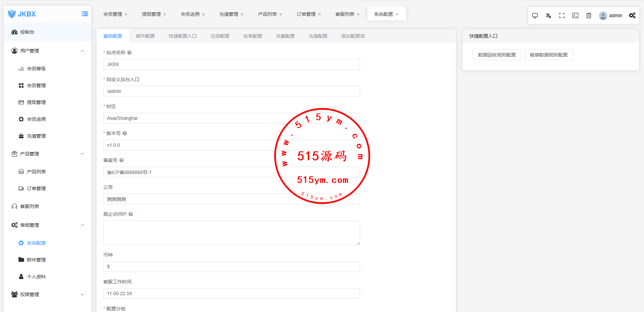The width and height of the screenshot is (644, 312).
Task: Click the 数据回收规则配置 button
Action: pyautogui.click(x=497, y=55)
